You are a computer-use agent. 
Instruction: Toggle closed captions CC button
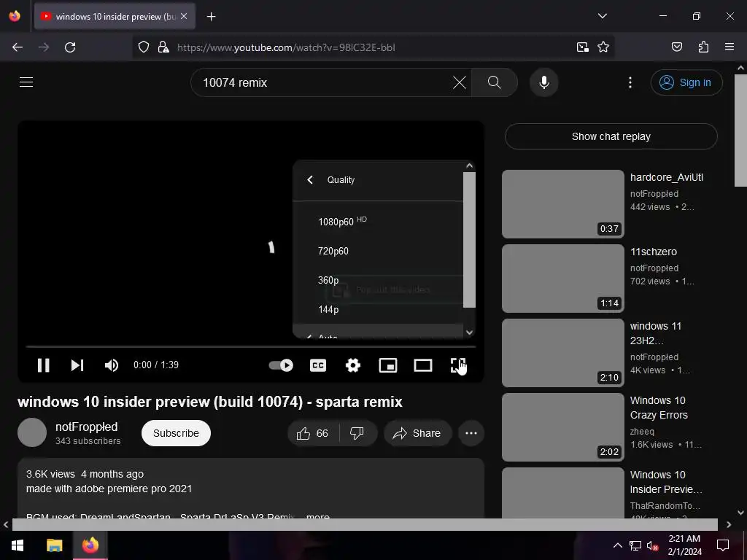(x=318, y=365)
